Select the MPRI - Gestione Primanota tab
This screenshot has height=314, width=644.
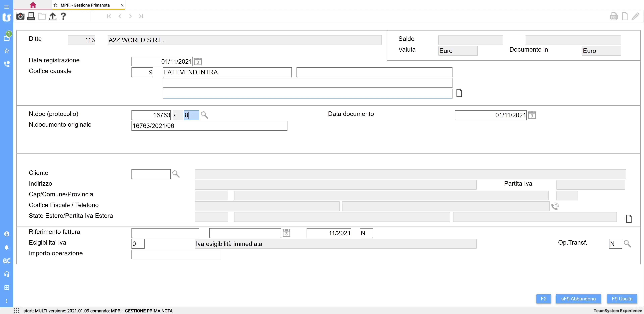[x=85, y=5]
